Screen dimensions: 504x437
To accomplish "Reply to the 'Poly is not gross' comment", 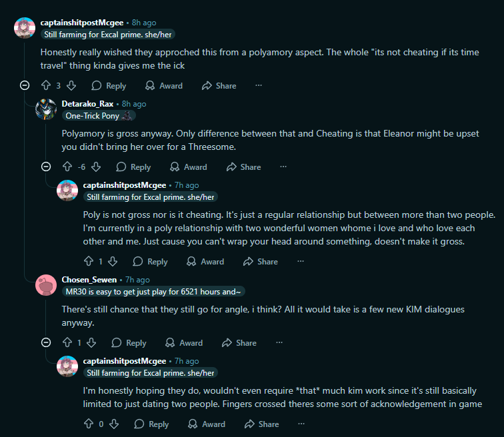I will pos(150,261).
